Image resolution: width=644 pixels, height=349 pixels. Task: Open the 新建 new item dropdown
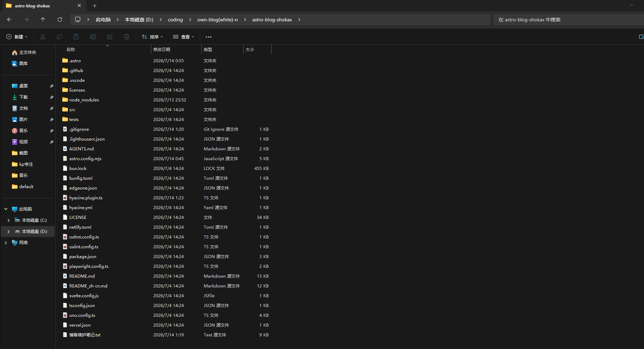(x=17, y=37)
